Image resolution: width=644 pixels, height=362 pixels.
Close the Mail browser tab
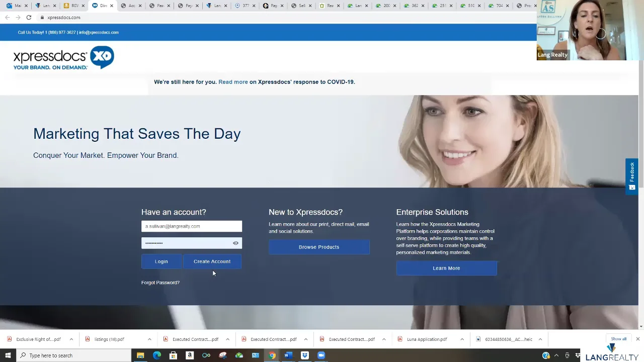26,6
